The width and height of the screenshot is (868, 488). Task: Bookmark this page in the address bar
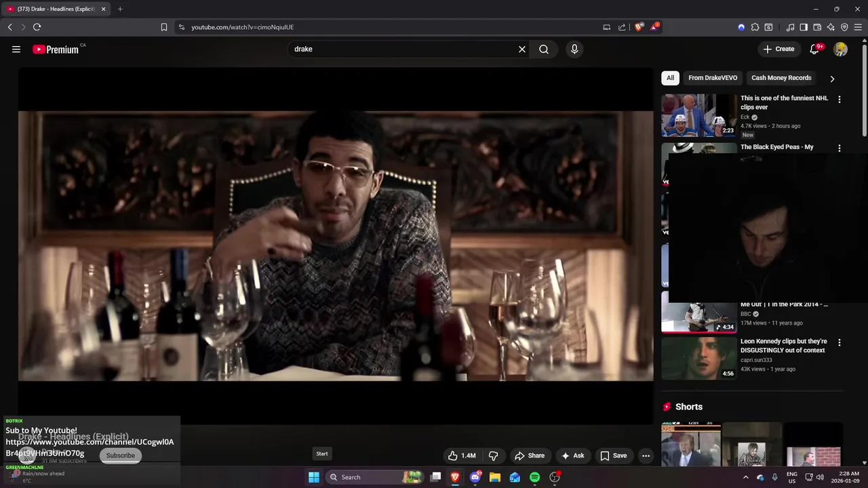tap(164, 27)
